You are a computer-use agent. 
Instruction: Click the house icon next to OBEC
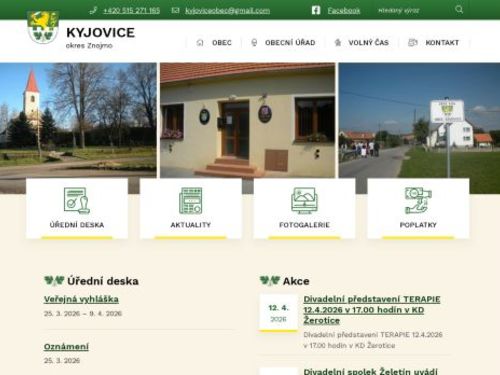[200, 43]
